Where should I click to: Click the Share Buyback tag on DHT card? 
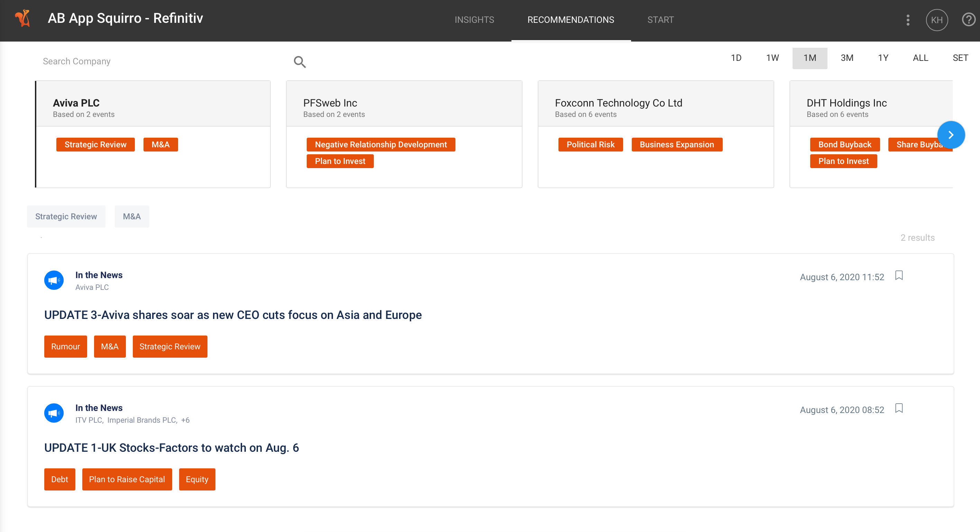click(x=917, y=145)
